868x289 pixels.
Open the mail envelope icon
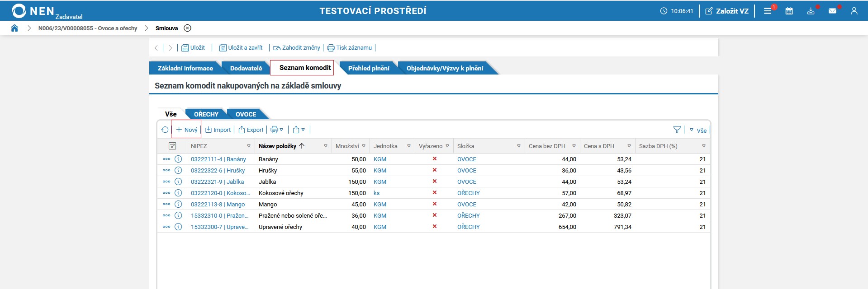pyautogui.click(x=832, y=11)
